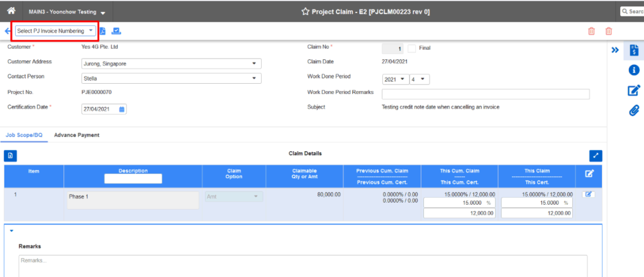The width and height of the screenshot is (644, 277).
Task: Click This Cum. Claim percent field
Action: 459,203
